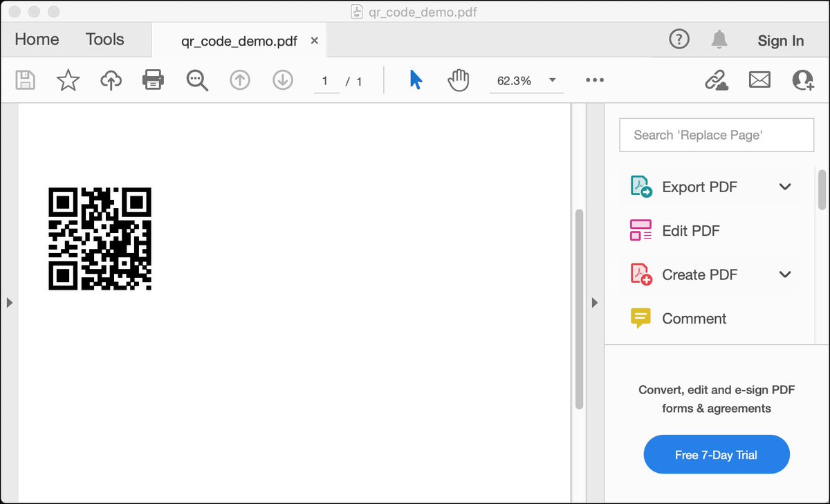The height and width of the screenshot is (504, 830).
Task: Open the find text magnifier icon
Action: point(197,80)
